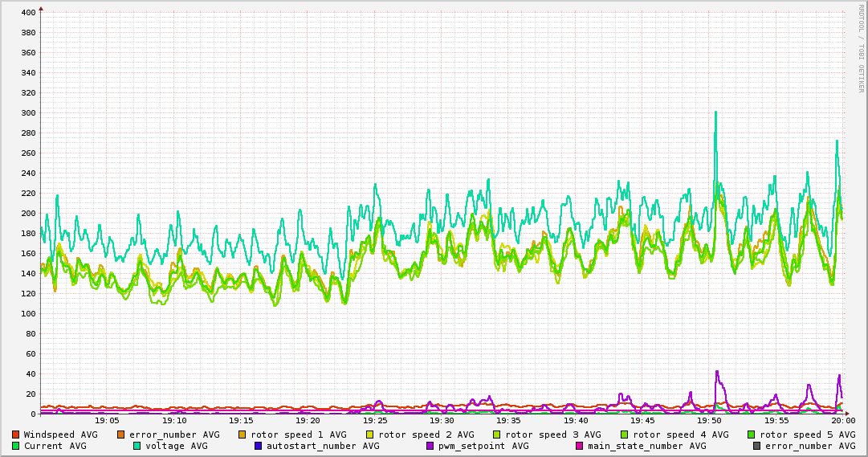Click the blue autostart_number AVG swatch
Viewport: 868px width, 457px height.
pos(258,446)
